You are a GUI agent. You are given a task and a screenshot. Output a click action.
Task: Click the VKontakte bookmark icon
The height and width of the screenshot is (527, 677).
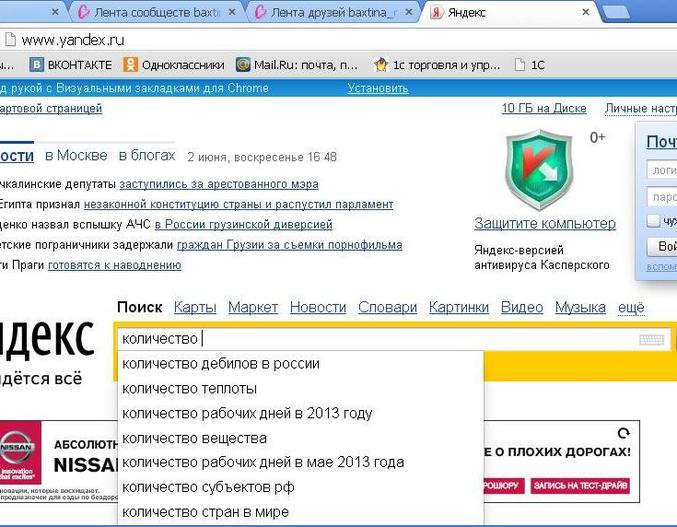coord(37,65)
